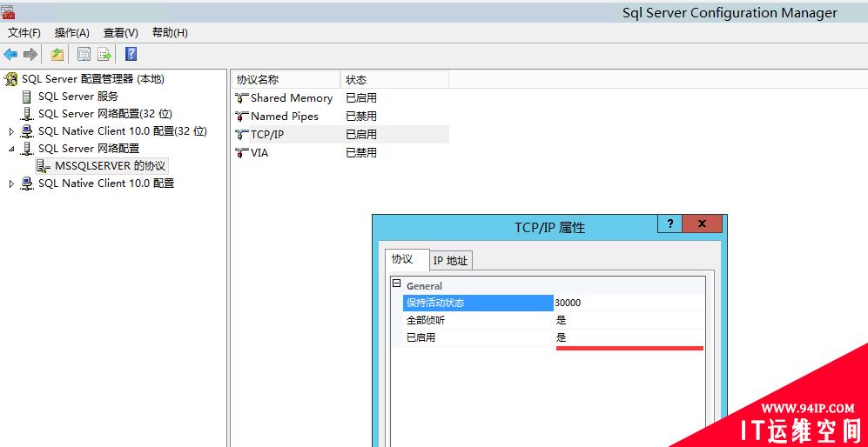Click the Named Pipes protocol icon
The height and width of the screenshot is (447, 868).
point(241,117)
